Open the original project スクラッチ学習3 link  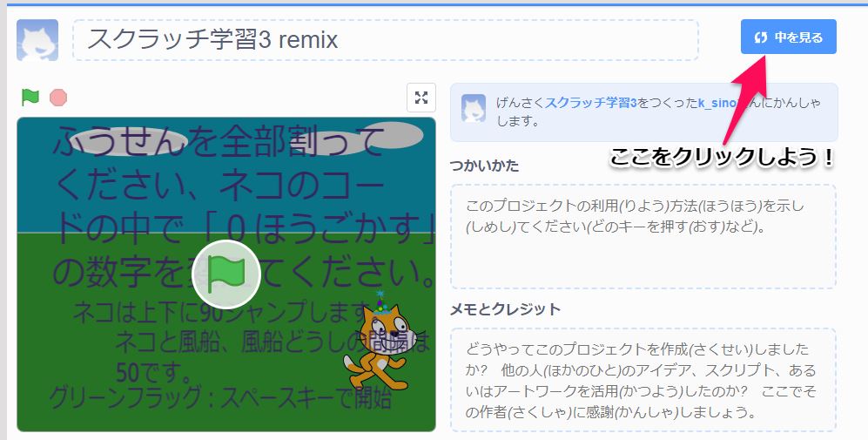click(x=590, y=103)
